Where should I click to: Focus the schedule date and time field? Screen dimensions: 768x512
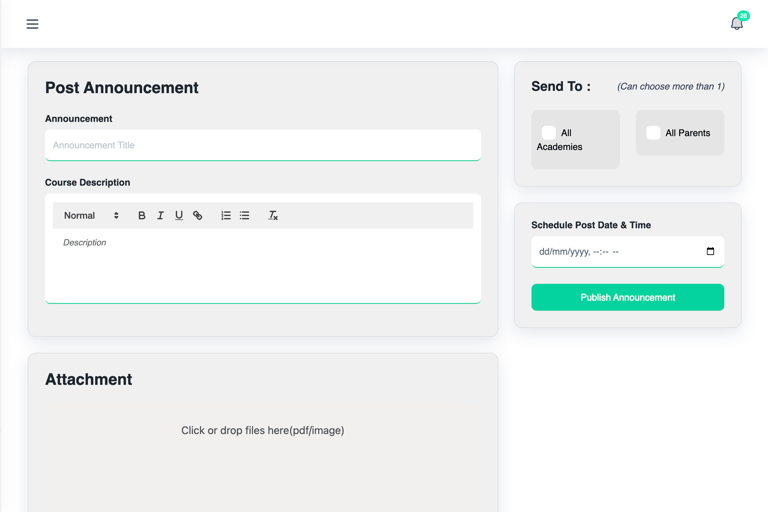tap(627, 252)
